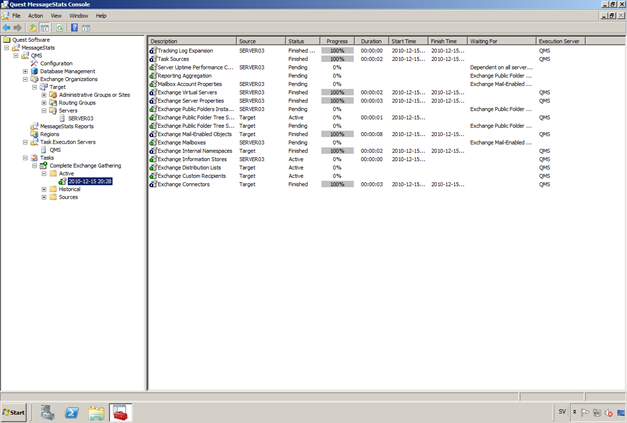Select the Database Management icon in tree
This screenshot has width=627, height=423.
tap(34, 71)
